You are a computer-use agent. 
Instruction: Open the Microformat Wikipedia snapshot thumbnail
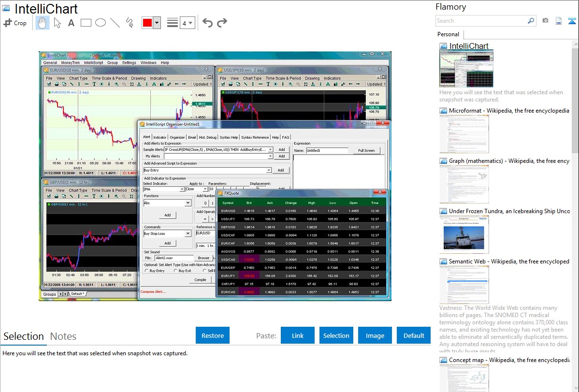[x=464, y=134]
